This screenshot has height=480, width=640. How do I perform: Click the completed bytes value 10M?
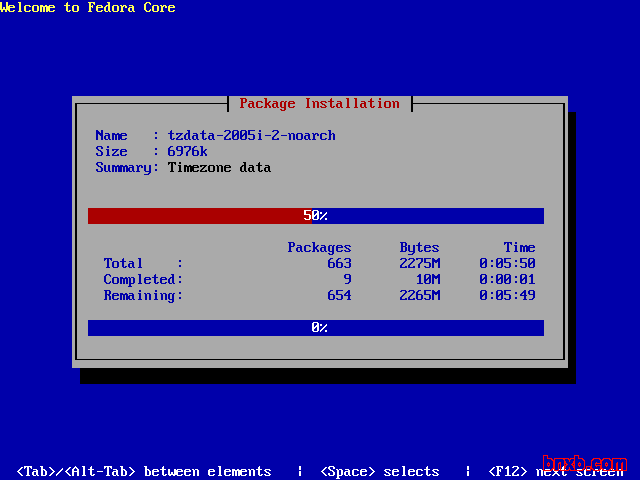[x=427, y=280]
